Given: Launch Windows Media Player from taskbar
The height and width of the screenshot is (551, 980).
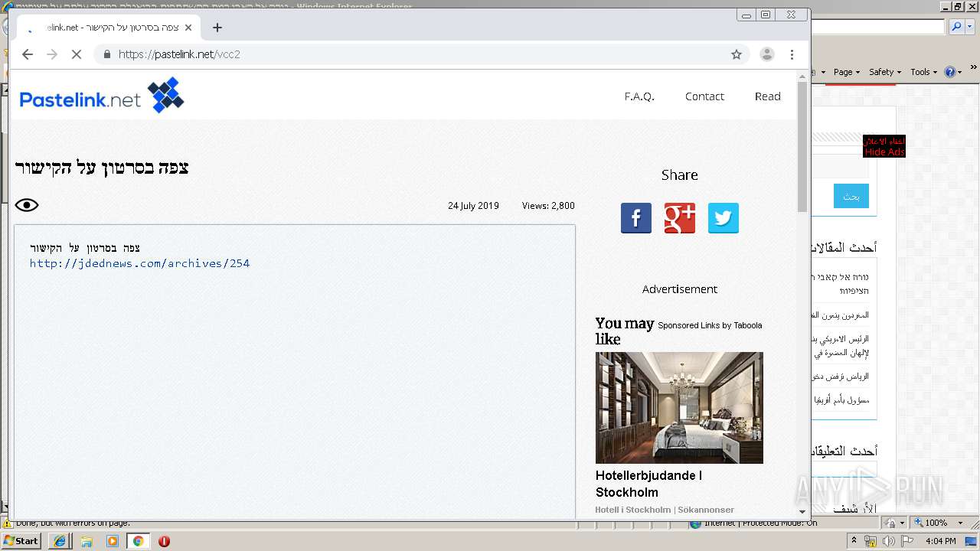Looking at the screenshot, I should coord(113,541).
